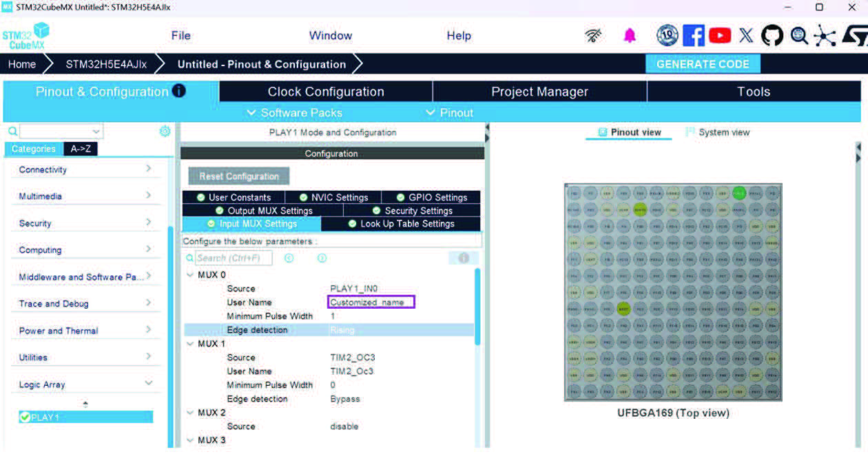Open the Output MUX Settings tab
The height and width of the screenshot is (454, 868).
coord(262,211)
